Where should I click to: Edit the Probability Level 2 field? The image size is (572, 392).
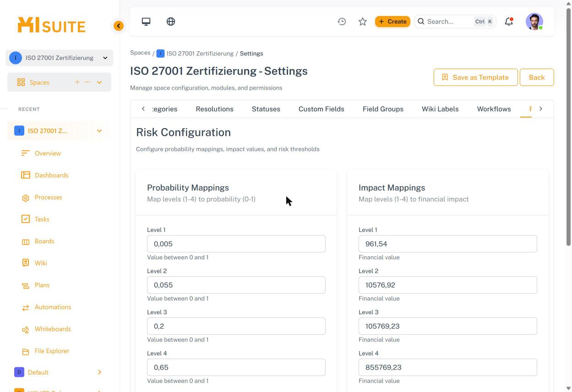click(x=236, y=285)
